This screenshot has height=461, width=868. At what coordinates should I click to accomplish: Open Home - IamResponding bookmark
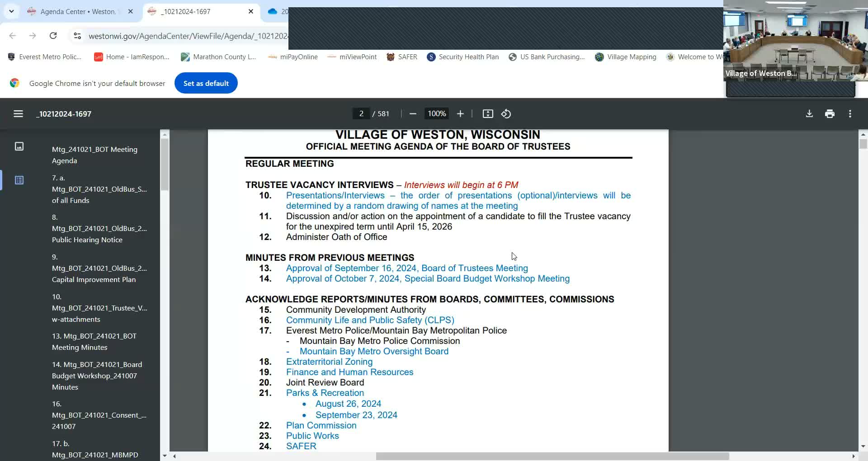click(x=132, y=57)
